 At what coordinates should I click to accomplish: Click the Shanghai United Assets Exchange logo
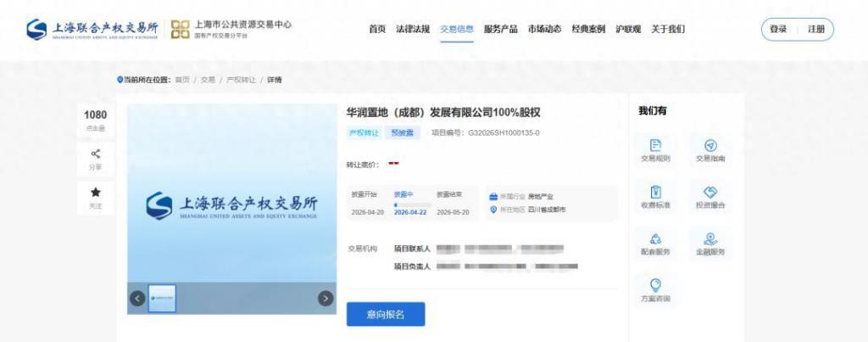coord(92,30)
